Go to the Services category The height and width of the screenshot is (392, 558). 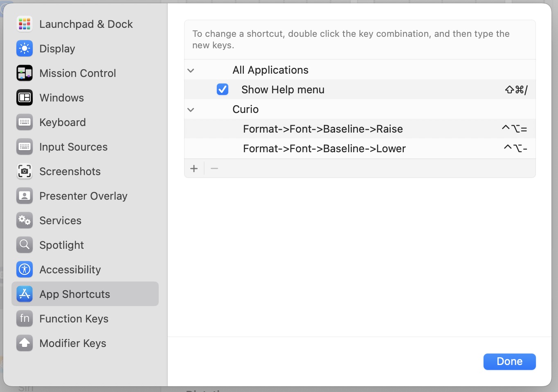(x=60, y=221)
